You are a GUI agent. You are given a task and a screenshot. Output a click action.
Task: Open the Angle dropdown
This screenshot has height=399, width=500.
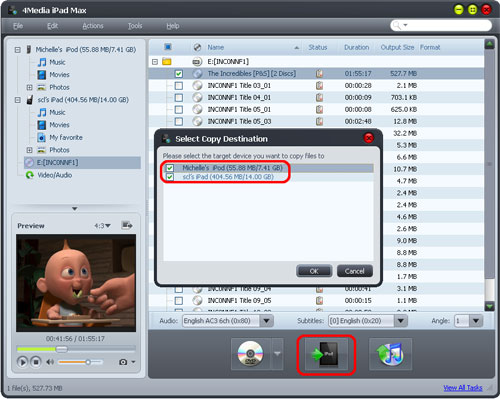(x=476, y=321)
